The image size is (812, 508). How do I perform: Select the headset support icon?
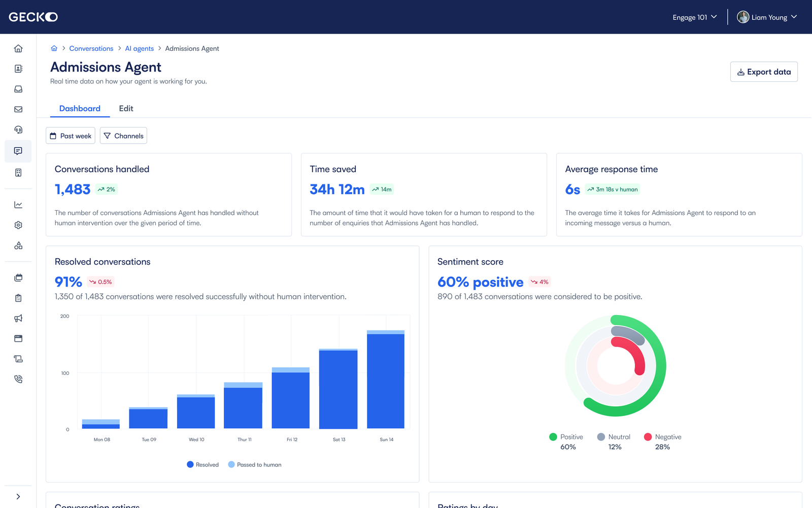(x=18, y=130)
